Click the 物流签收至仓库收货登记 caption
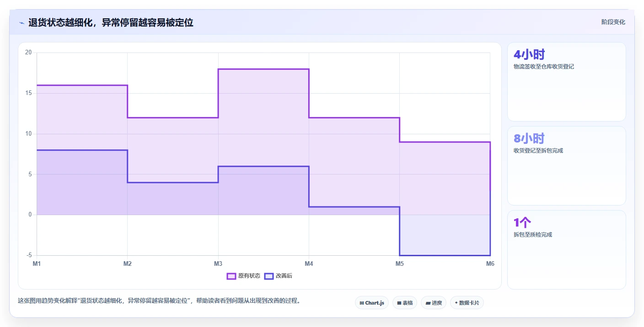 click(x=544, y=67)
